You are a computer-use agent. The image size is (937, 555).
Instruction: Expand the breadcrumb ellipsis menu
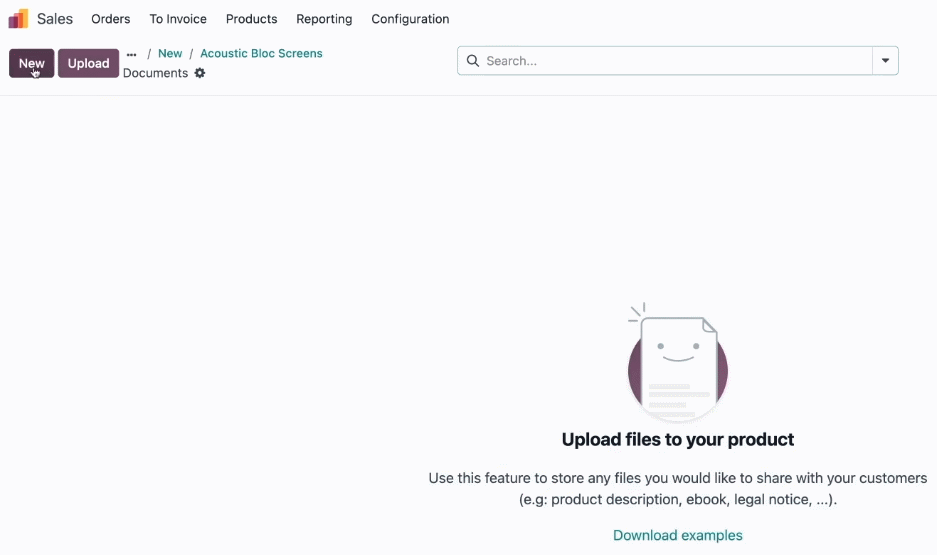(x=131, y=54)
